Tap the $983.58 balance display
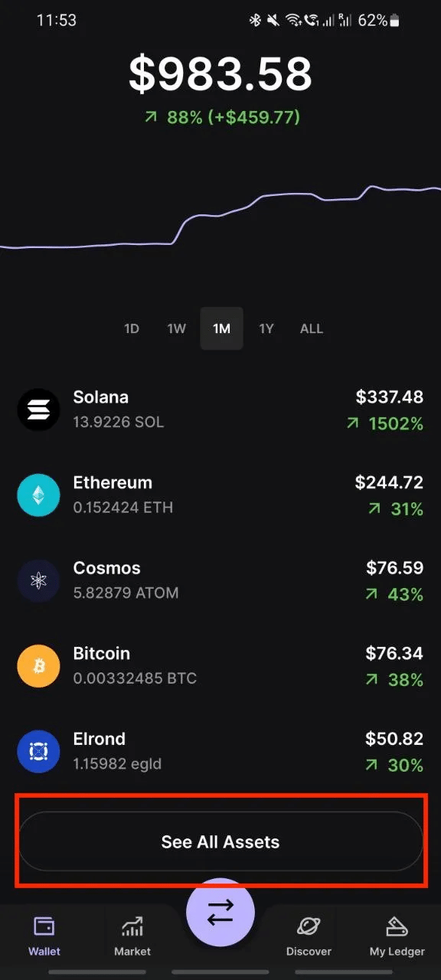 [220, 72]
